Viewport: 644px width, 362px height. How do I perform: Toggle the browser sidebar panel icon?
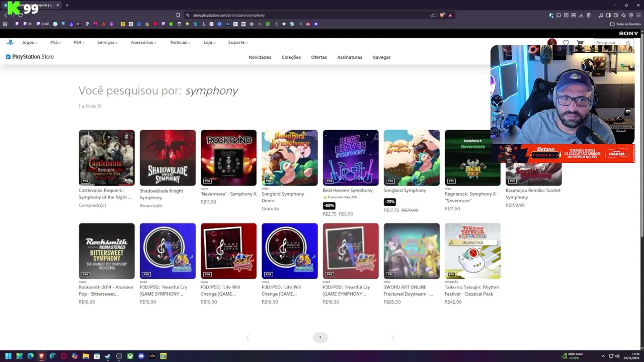click(x=608, y=15)
